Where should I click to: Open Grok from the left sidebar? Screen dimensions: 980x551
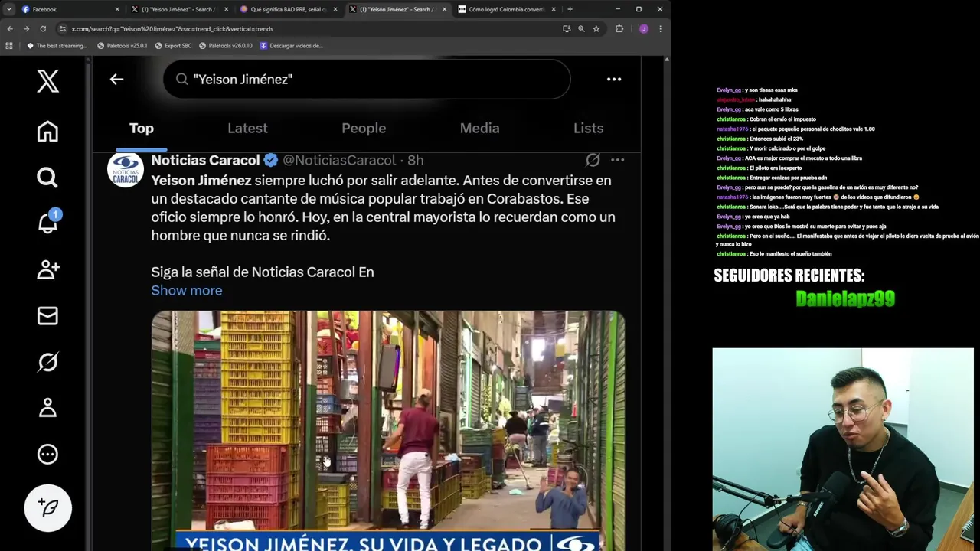47,362
